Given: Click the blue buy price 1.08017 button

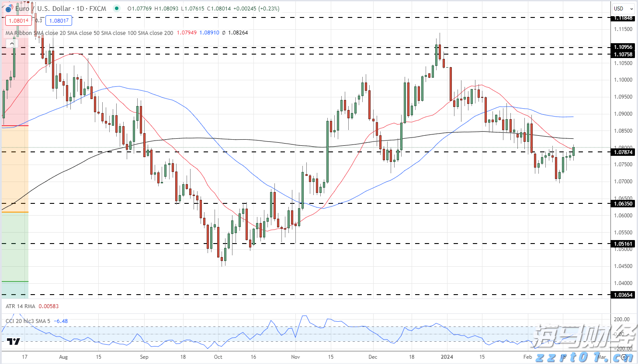Looking at the screenshot, I should pos(59,21).
